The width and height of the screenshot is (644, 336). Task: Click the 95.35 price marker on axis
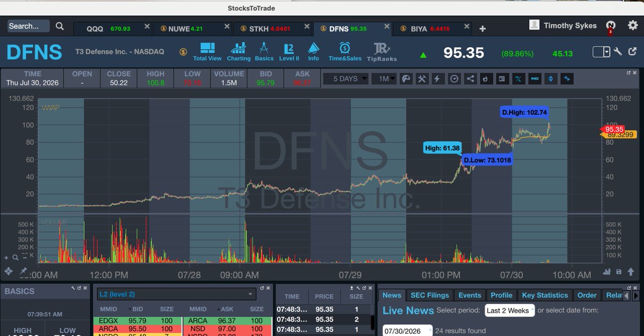click(x=612, y=129)
